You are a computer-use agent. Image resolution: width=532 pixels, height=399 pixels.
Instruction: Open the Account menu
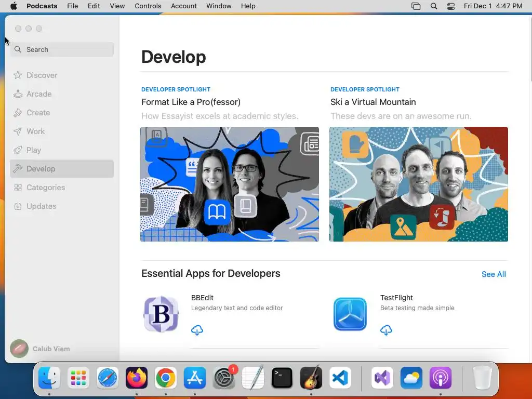183,6
